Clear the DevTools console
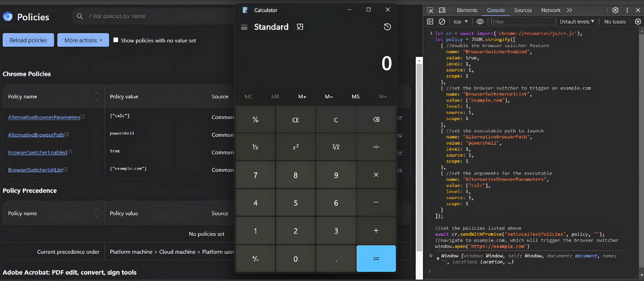 [442, 21]
